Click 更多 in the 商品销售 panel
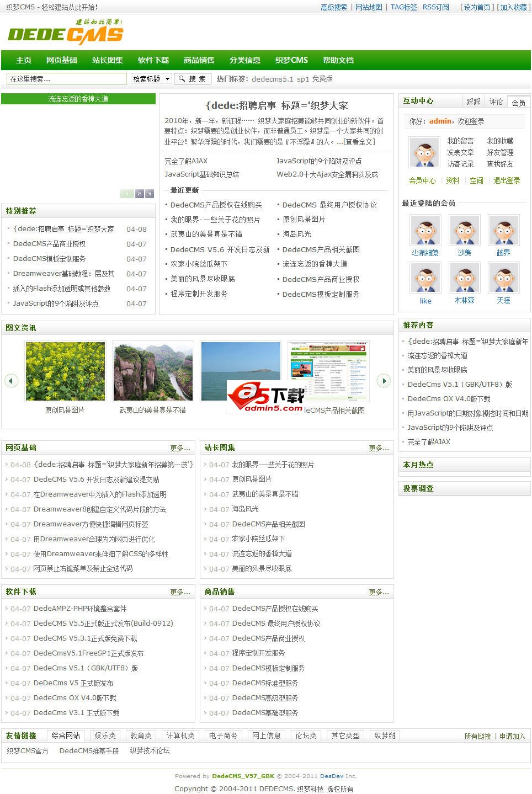Image resolution: width=532 pixels, height=794 pixels. pyautogui.click(x=379, y=592)
